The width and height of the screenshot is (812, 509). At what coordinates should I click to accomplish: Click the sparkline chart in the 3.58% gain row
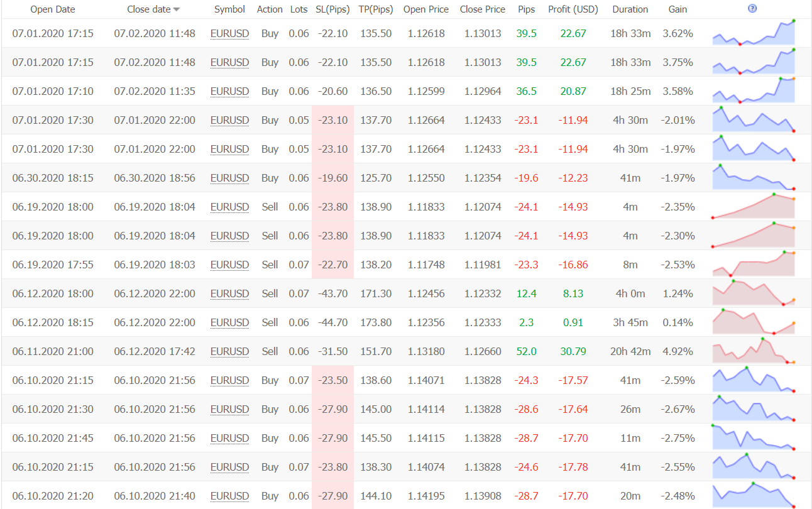coord(754,90)
